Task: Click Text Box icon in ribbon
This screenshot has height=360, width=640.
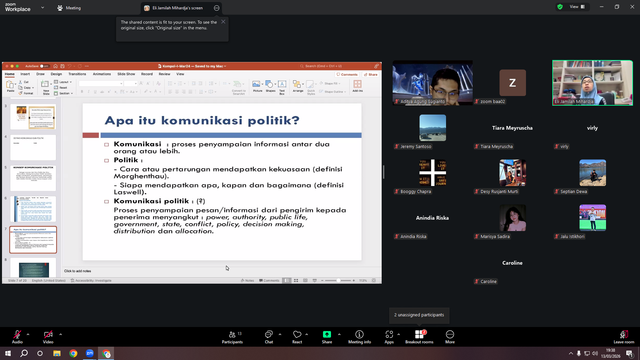Action: pos(282,87)
